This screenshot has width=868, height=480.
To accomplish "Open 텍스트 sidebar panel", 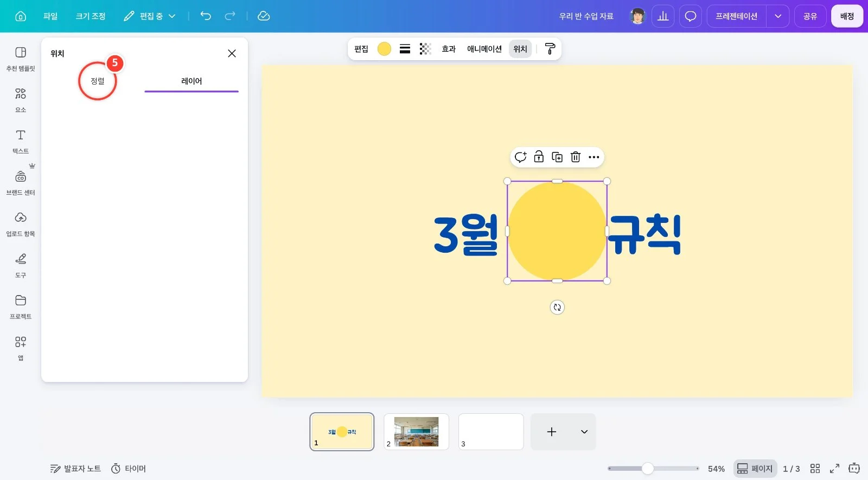I will tap(21, 142).
